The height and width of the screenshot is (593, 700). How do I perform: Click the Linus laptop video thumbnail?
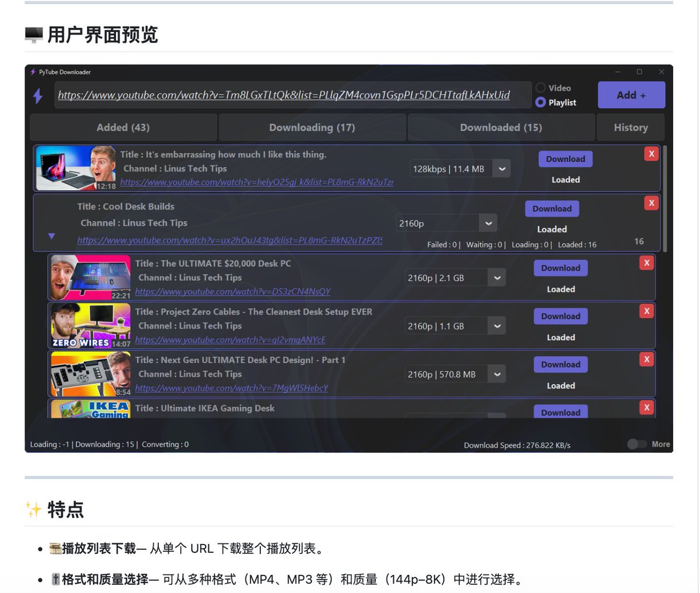tap(76, 169)
